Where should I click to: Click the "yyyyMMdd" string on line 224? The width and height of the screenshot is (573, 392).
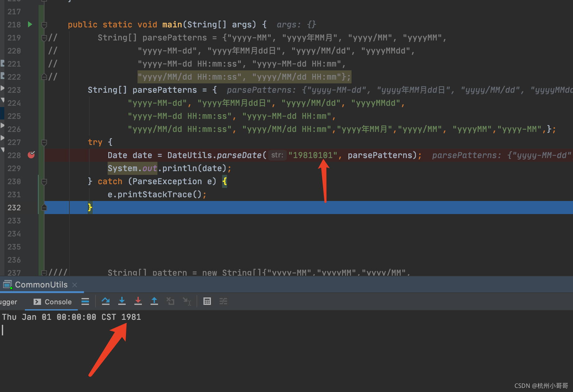(375, 103)
